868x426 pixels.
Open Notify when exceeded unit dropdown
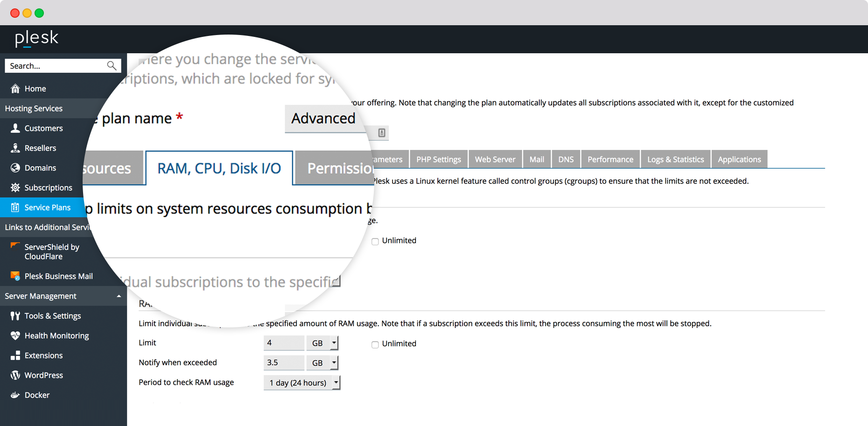tap(322, 362)
